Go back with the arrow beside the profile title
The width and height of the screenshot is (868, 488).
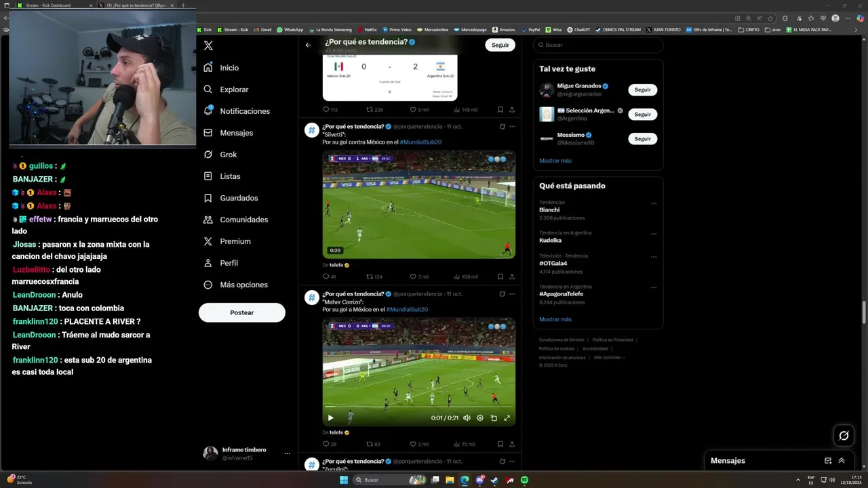(x=309, y=45)
